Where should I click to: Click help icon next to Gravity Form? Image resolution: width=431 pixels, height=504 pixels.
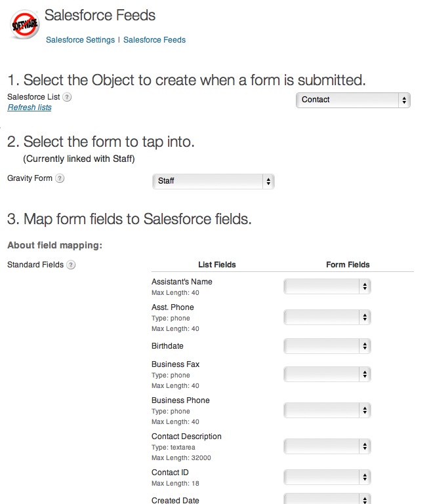point(60,178)
